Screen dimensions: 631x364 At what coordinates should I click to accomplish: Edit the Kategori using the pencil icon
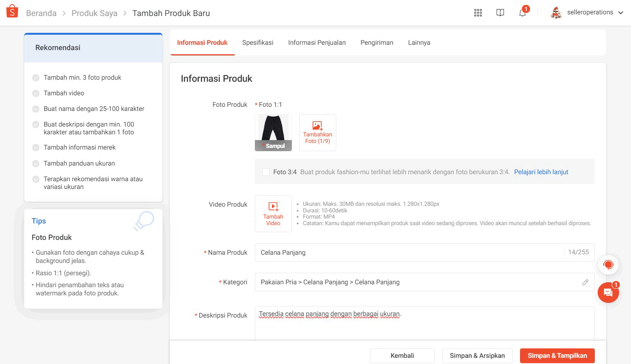tap(585, 282)
